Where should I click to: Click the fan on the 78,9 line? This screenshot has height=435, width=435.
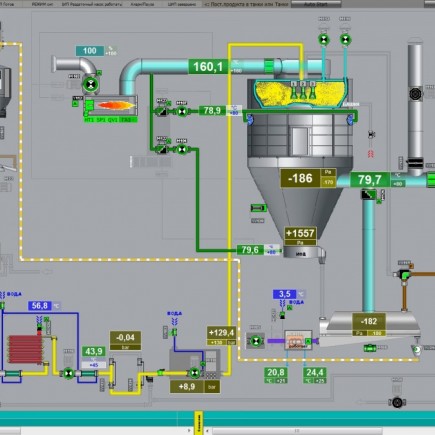point(182,112)
